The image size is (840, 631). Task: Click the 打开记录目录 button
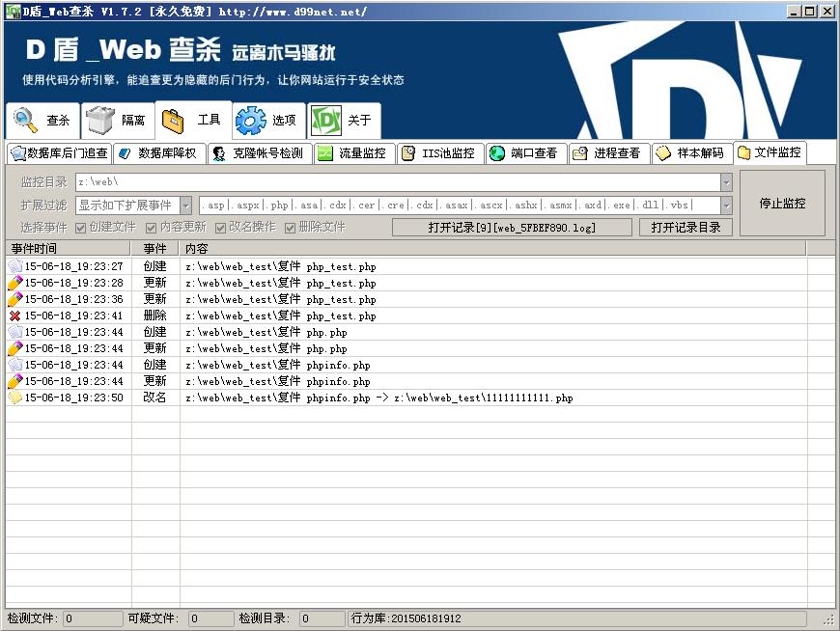pos(686,228)
